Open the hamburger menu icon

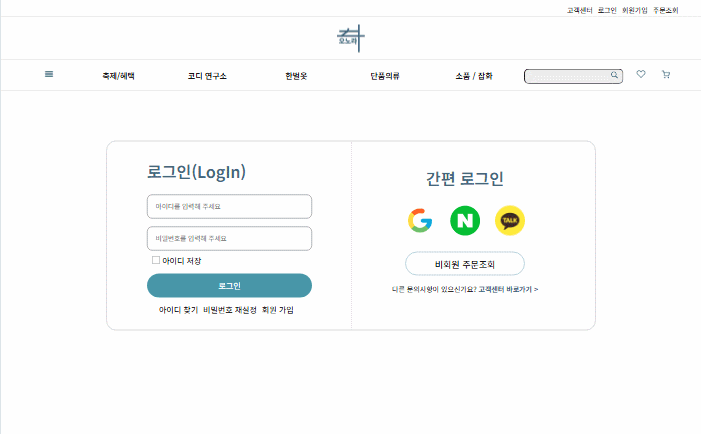tap(49, 74)
